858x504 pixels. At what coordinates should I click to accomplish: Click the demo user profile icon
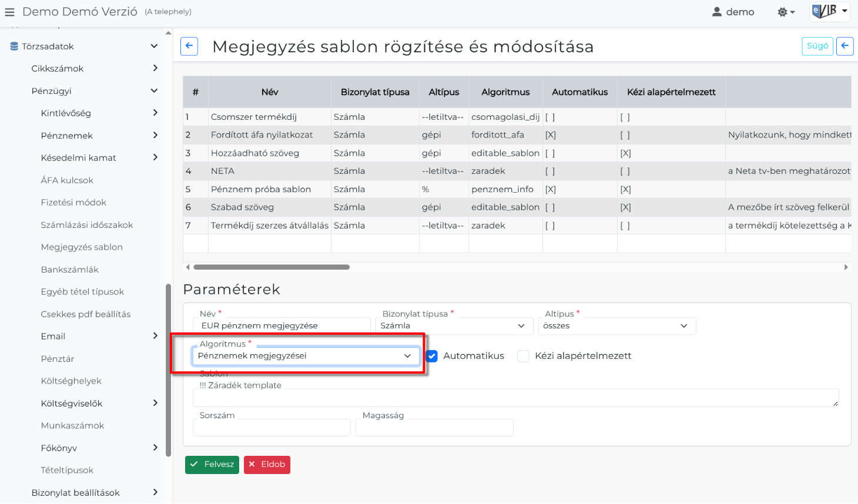(x=716, y=12)
